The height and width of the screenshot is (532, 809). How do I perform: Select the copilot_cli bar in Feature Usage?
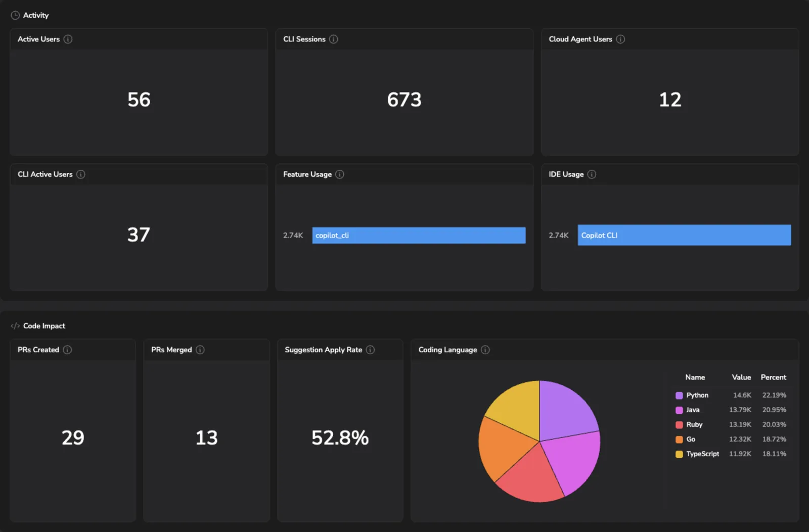419,235
